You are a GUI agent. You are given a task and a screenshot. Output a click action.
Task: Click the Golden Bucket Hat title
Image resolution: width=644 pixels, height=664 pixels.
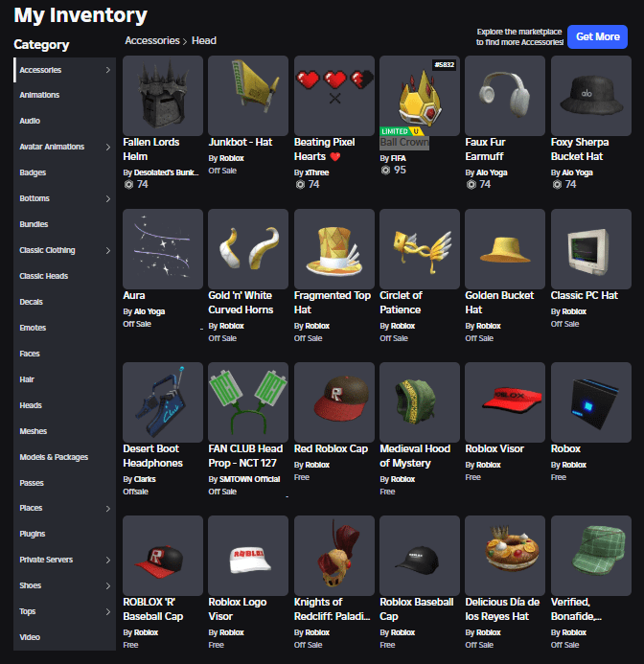point(499,303)
